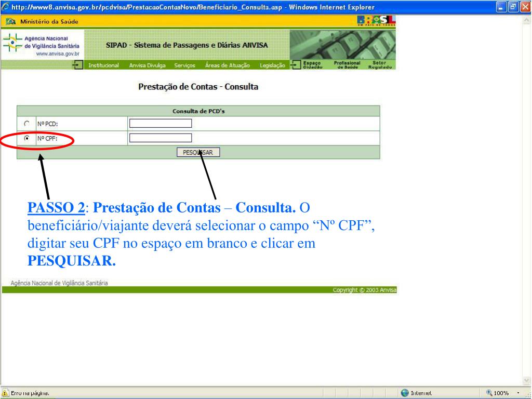
Task: Open the Áreas de Atuação menu
Action: pos(227,65)
